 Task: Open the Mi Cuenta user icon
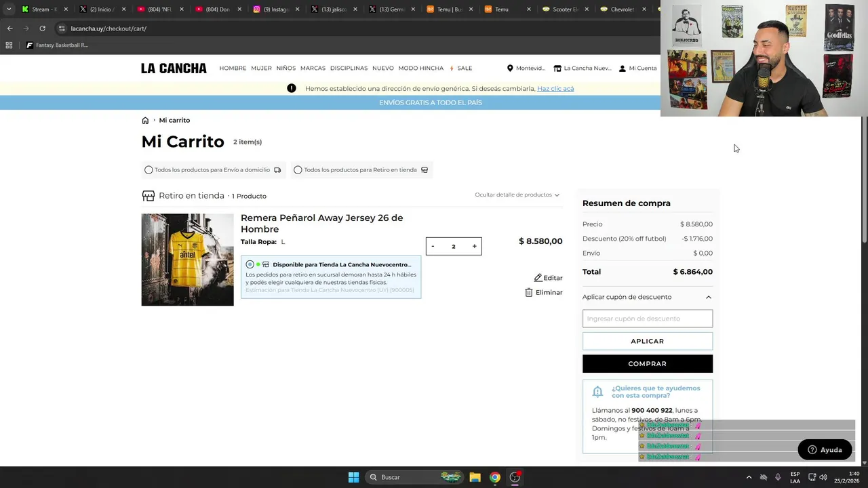(x=623, y=68)
